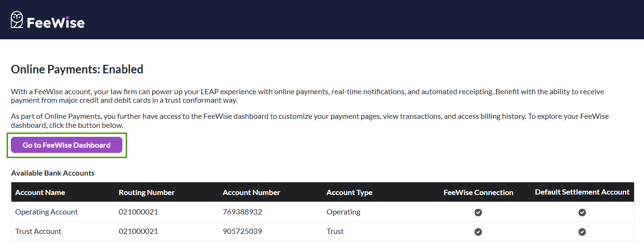The image size is (644, 249).
Task: Open the FeeWise Dashboard via purple button
Action: pyautogui.click(x=67, y=145)
